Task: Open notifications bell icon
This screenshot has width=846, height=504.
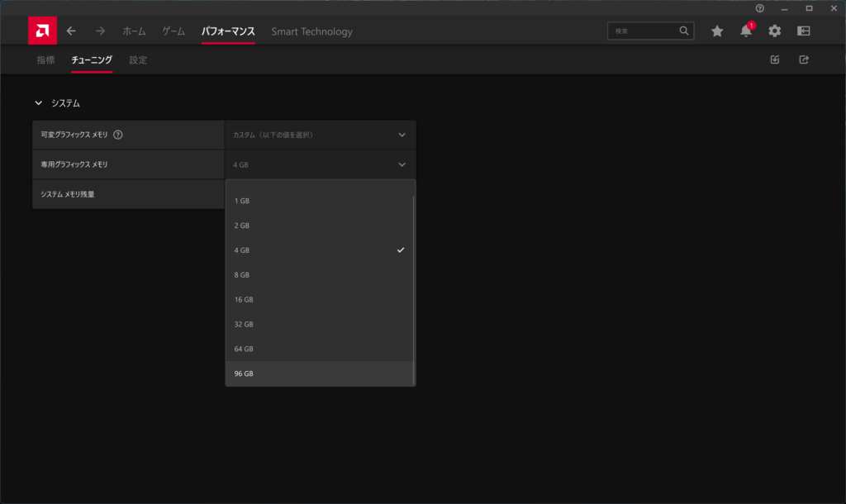Action: pyautogui.click(x=746, y=31)
